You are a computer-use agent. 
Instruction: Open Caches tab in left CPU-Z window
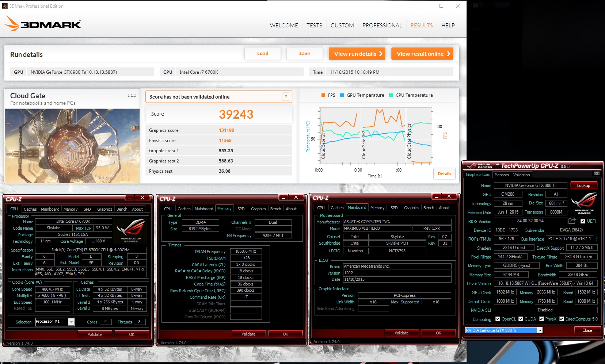(x=30, y=209)
